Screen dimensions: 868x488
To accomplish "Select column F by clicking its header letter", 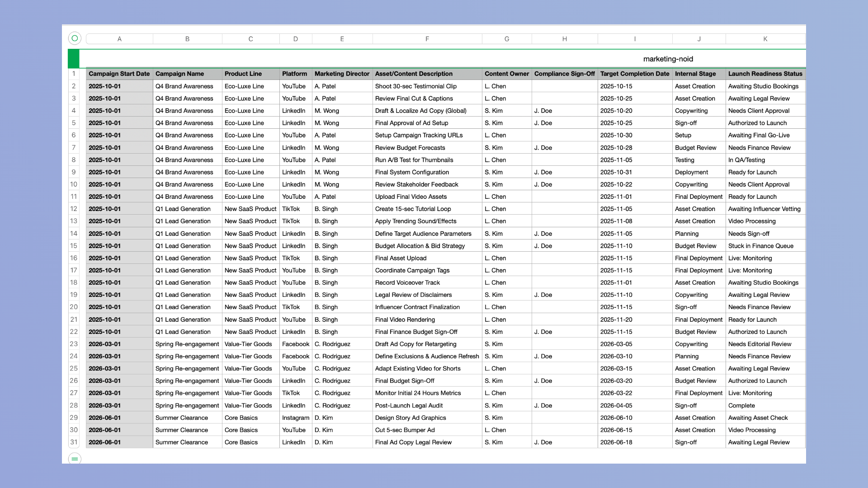I will [427, 39].
